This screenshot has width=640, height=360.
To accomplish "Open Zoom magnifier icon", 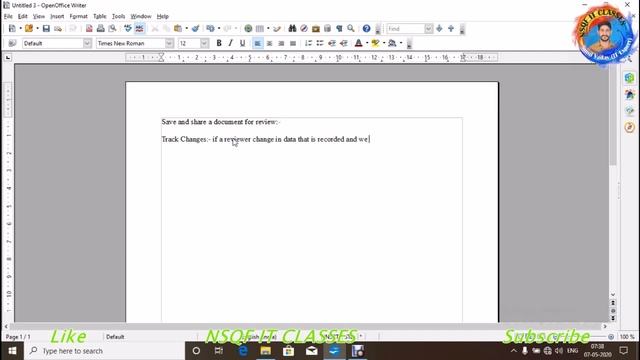I will 351,29.
